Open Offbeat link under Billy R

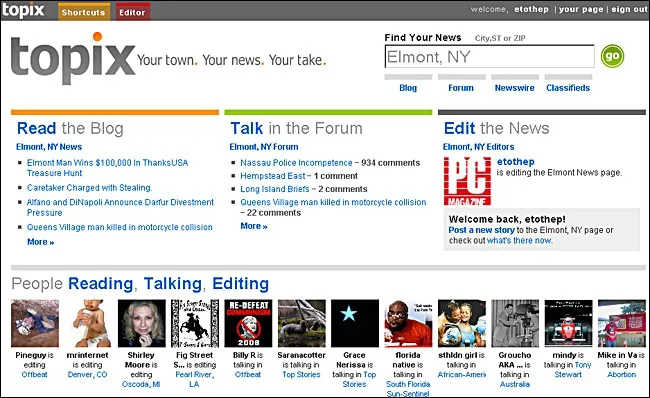(248, 374)
